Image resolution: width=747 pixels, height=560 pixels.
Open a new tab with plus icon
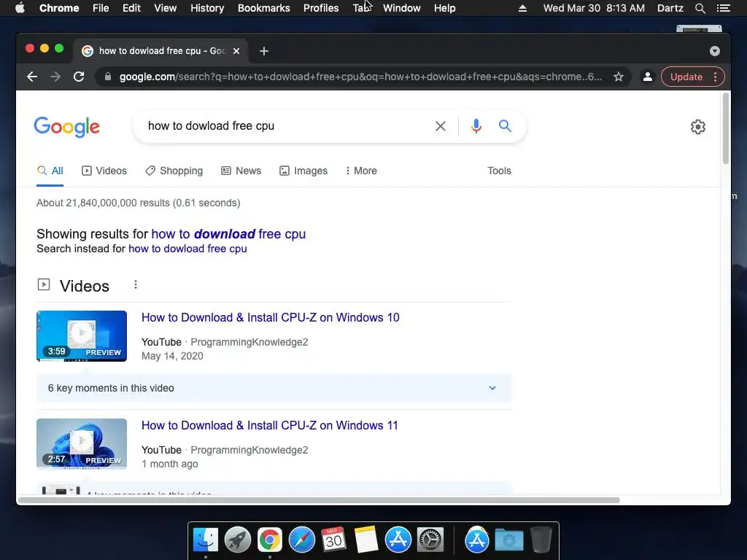pos(264,51)
